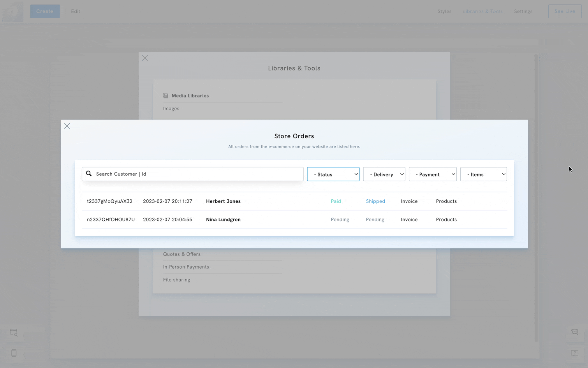Open Invoice for Herbert Jones order
The image size is (588, 368).
pyautogui.click(x=409, y=201)
